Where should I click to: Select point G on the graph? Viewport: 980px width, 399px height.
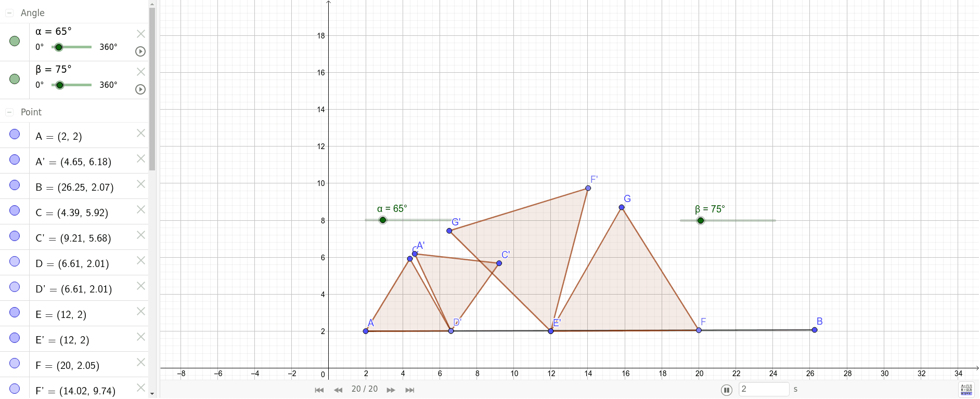click(x=622, y=207)
